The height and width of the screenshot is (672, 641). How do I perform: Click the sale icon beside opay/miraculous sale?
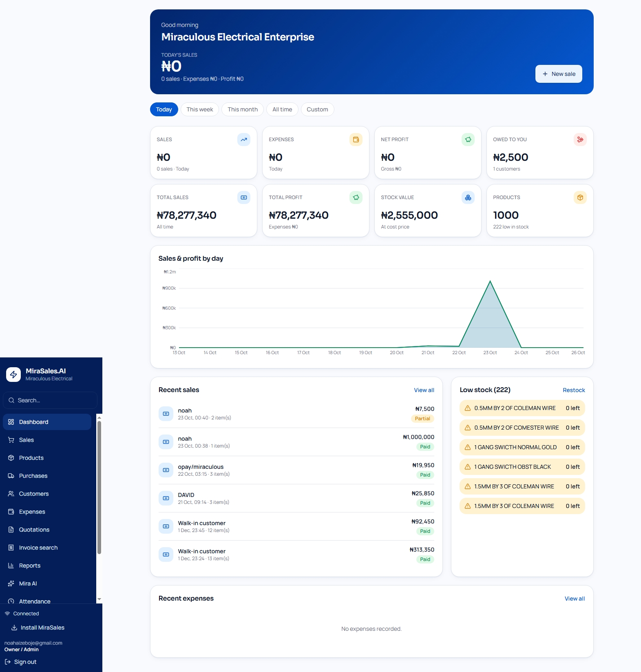click(x=166, y=470)
